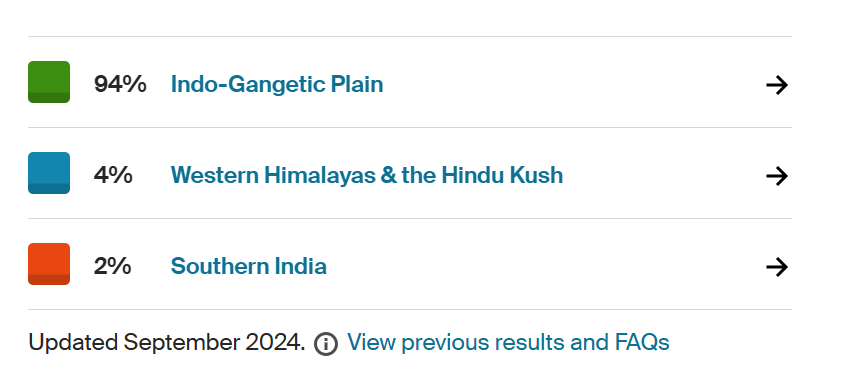The image size is (846, 373).
Task: Click blank space in Western Himalayas row
Action: 664,175
